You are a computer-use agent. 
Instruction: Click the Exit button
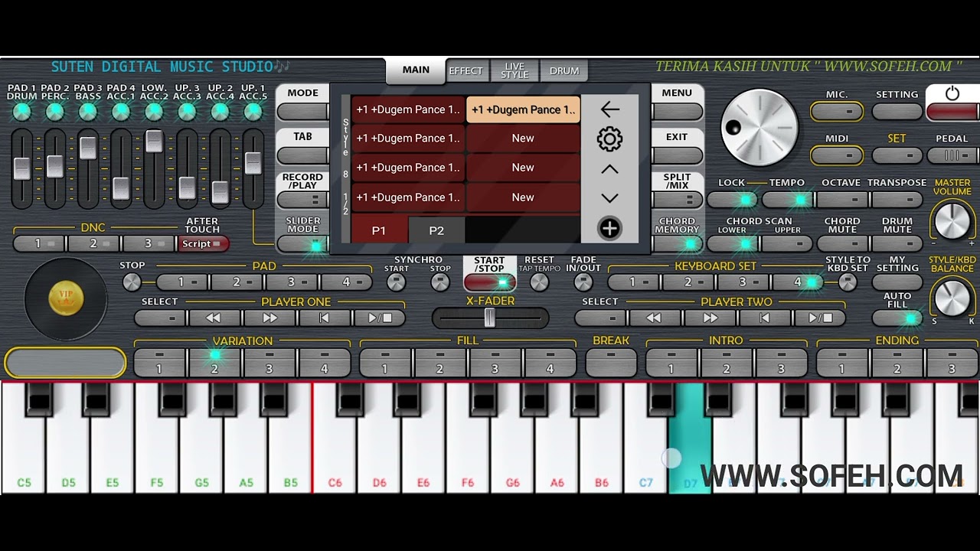(677, 156)
